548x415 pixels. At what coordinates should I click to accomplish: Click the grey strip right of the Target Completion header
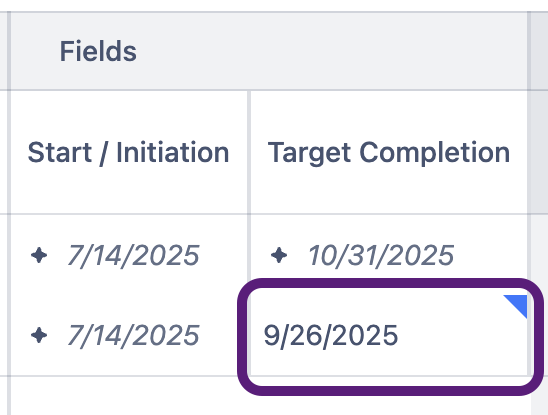tap(539, 152)
